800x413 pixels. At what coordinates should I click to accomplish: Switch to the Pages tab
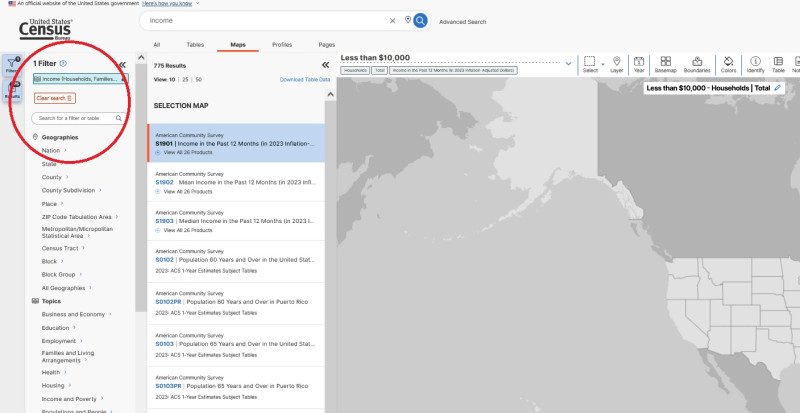pyautogui.click(x=327, y=45)
